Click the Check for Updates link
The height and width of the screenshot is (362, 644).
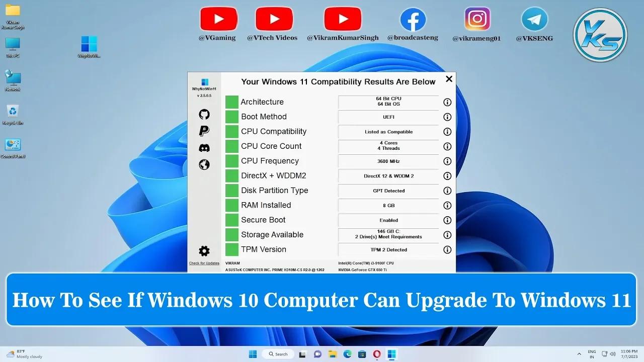204,263
